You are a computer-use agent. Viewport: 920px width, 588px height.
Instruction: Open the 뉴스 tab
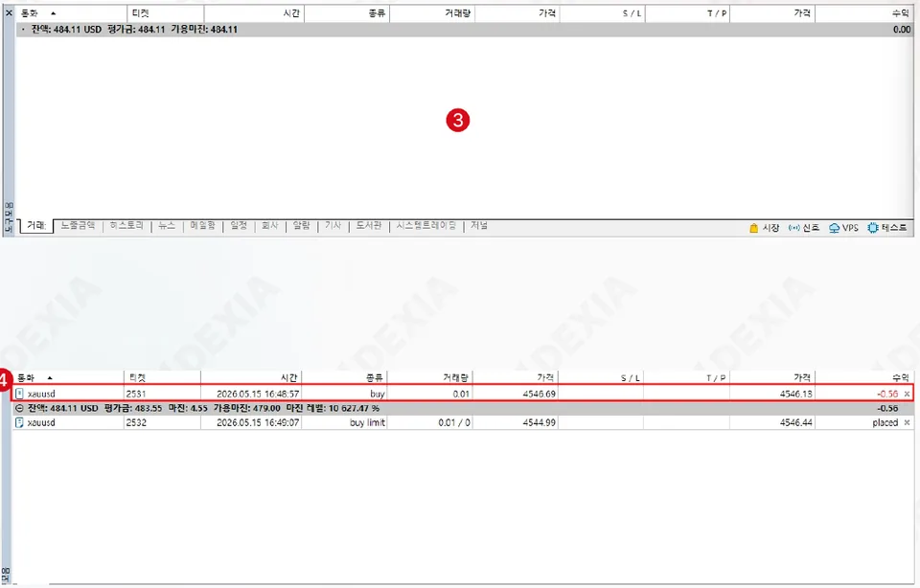click(167, 226)
